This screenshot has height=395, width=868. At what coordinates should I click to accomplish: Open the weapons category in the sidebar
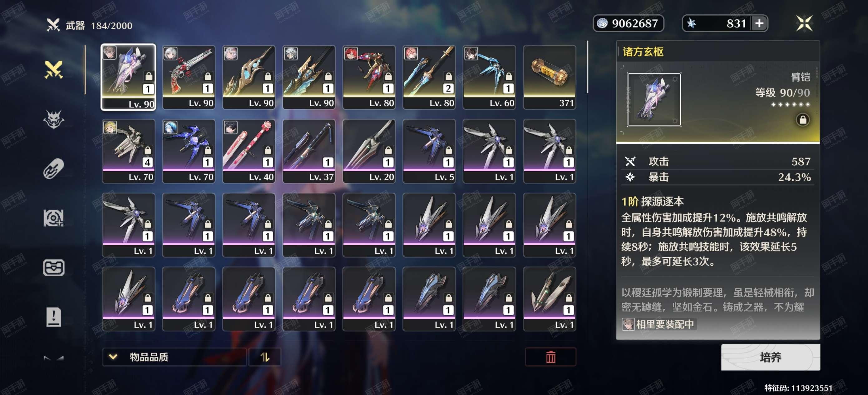(x=54, y=70)
